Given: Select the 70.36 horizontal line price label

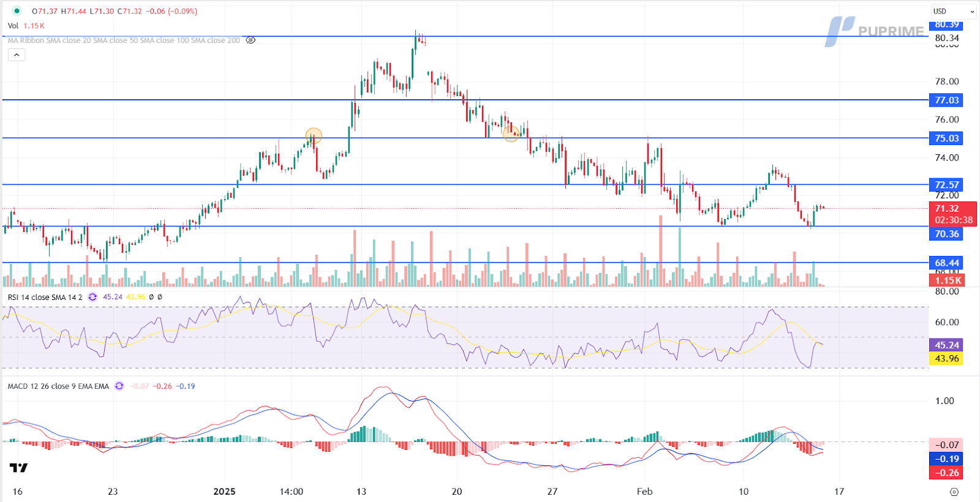Looking at the screenshot, I should (x=946, y=234).
